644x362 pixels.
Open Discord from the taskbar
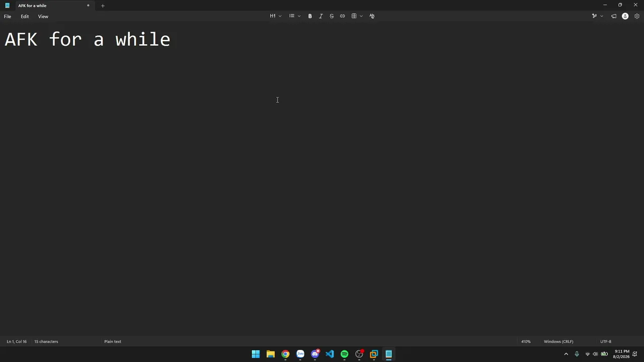[315, 354]
